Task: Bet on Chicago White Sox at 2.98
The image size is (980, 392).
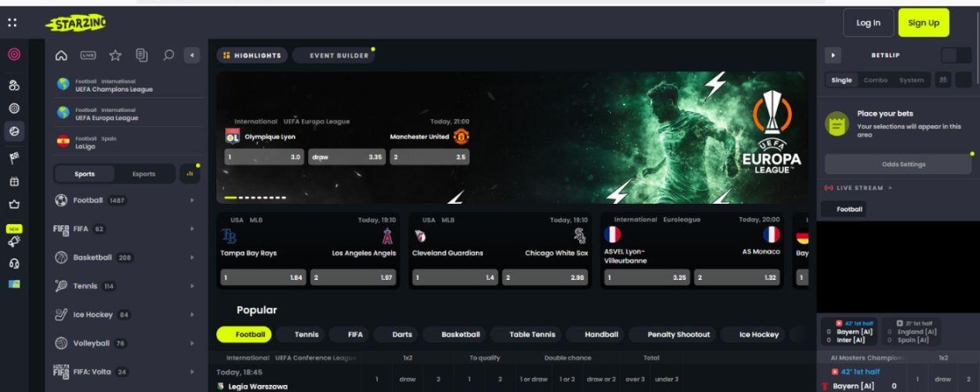Action: tap(545, 277)
